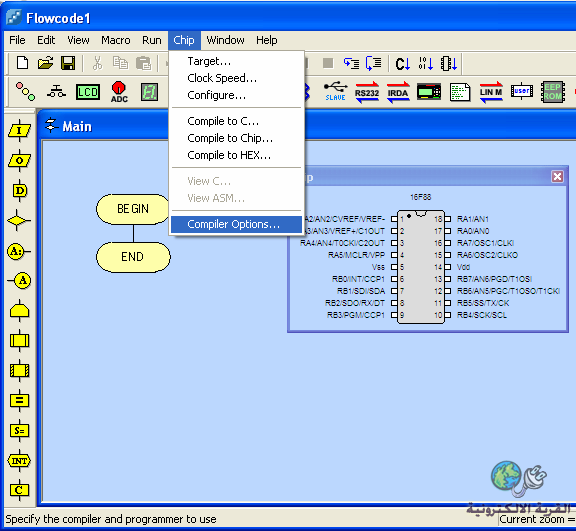Close the open Chip menu
This screenshot has width=576, height=531.
click(184, 40)
